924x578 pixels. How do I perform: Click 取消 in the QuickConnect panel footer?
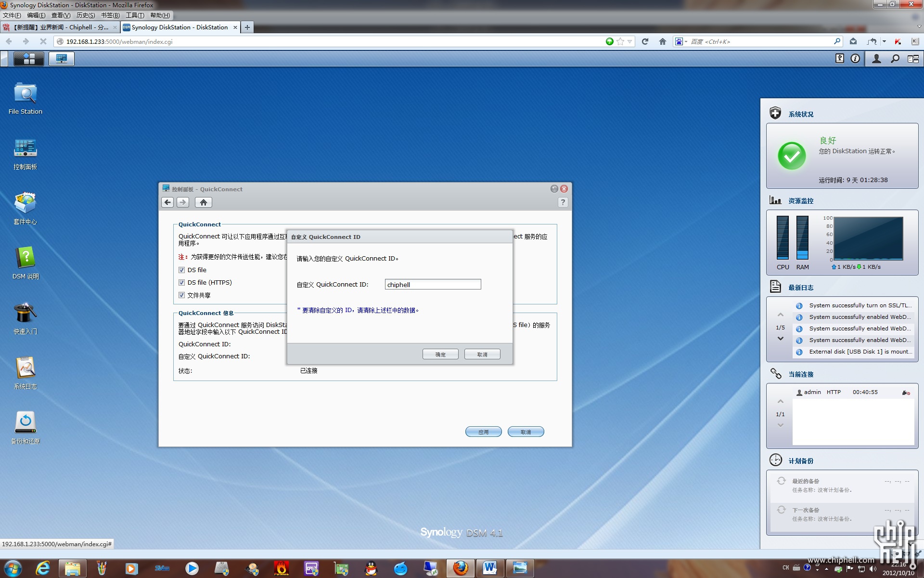[526, 432]
